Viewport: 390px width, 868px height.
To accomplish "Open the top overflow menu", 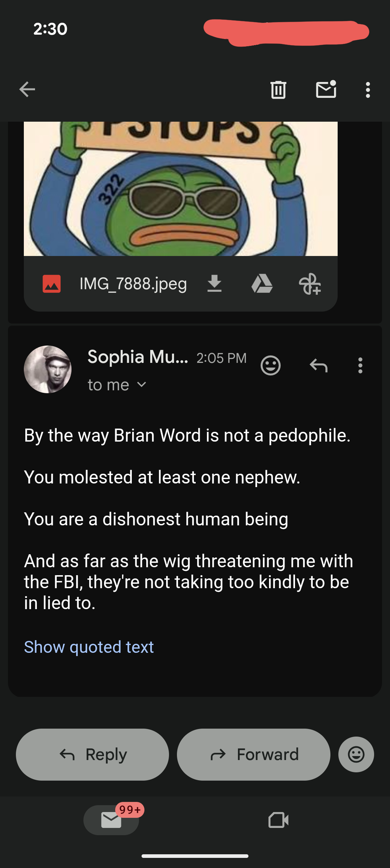I will tap(368, 90).
